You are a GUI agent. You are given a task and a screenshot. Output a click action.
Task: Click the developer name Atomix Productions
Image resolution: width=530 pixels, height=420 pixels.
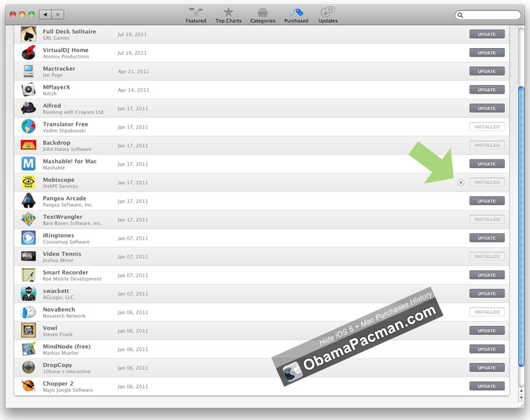pyautogui.click(x=66, y=57)
